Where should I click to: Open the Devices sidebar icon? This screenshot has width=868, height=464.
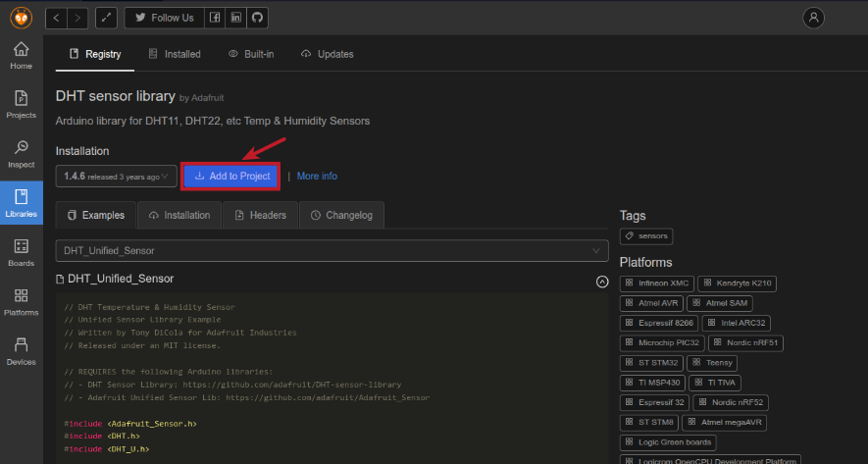[x=21, y=350]
